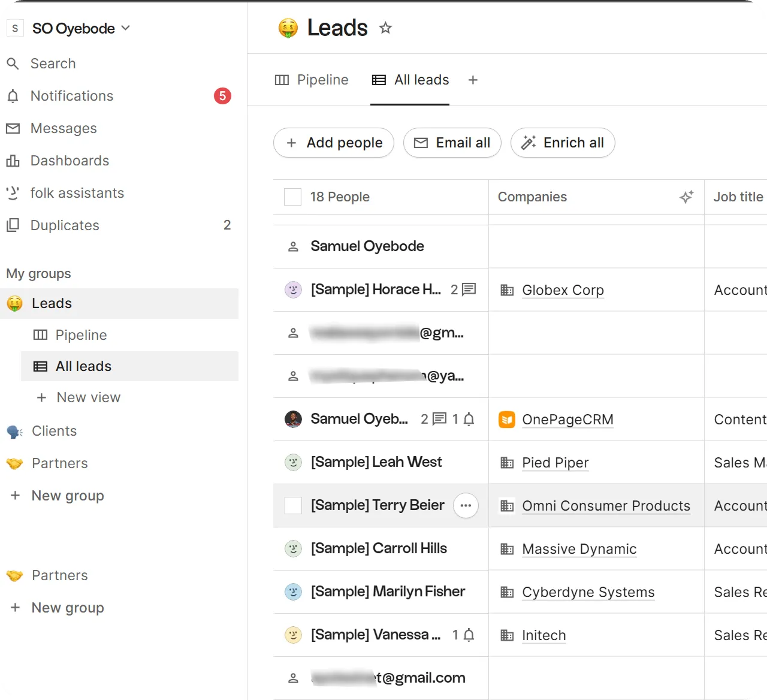Star the Leads group as favorite

pyautogui.click(x=385, y=28)
